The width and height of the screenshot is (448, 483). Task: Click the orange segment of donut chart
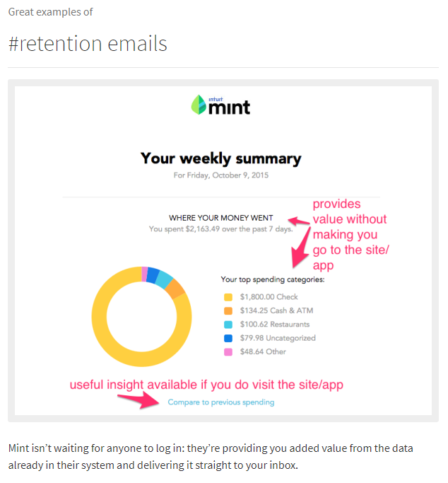[175, 289]
